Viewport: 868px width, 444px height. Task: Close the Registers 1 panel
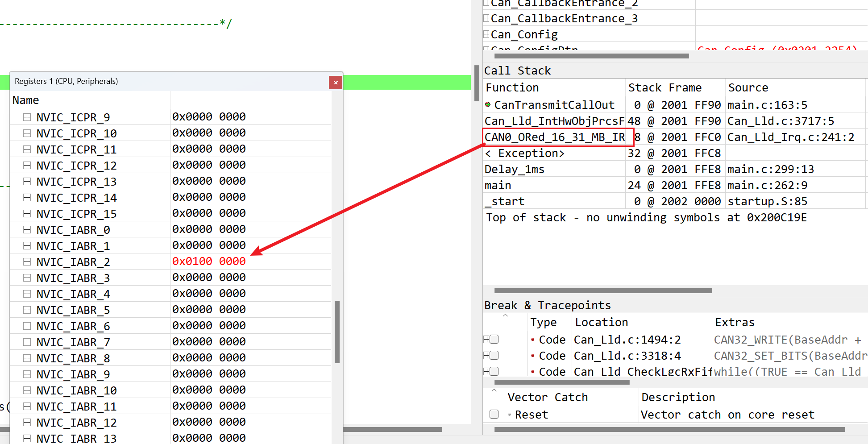336,83
